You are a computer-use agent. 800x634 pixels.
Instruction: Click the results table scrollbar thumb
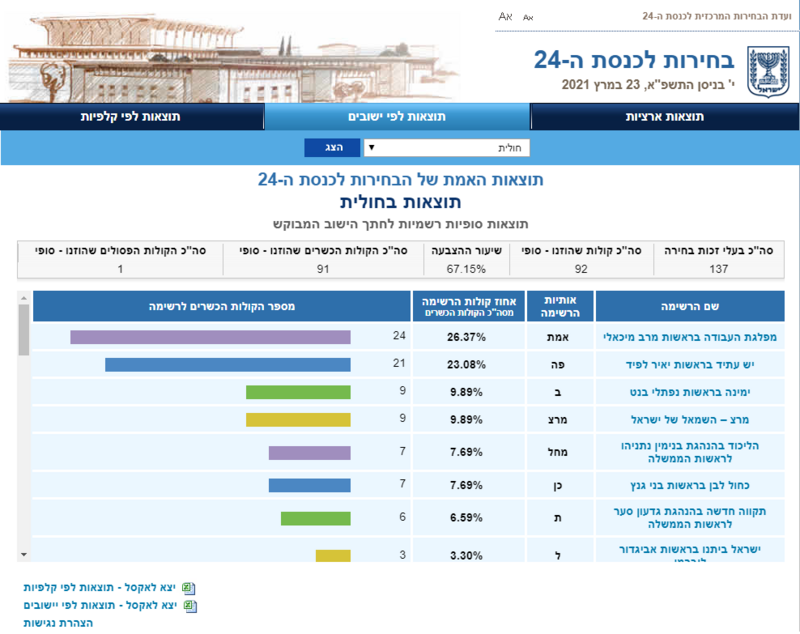pos(23,330)
